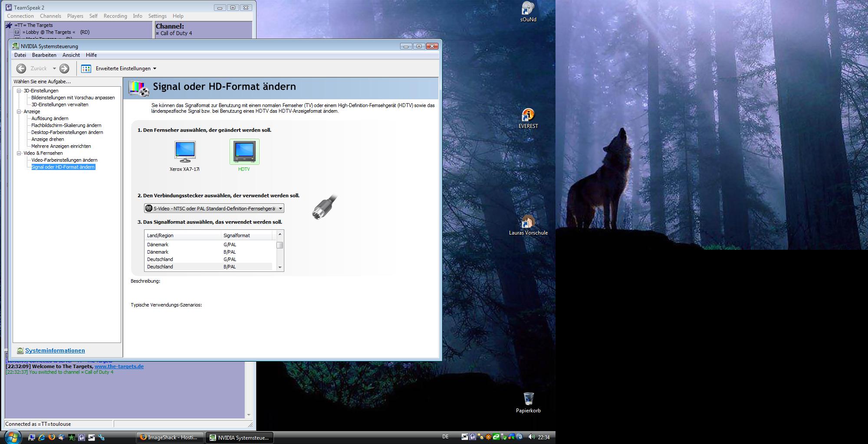Select Mehrere Anzeigen einrichten
The width and height of the screenshot is (868, 444).
[x=61, y=146]
